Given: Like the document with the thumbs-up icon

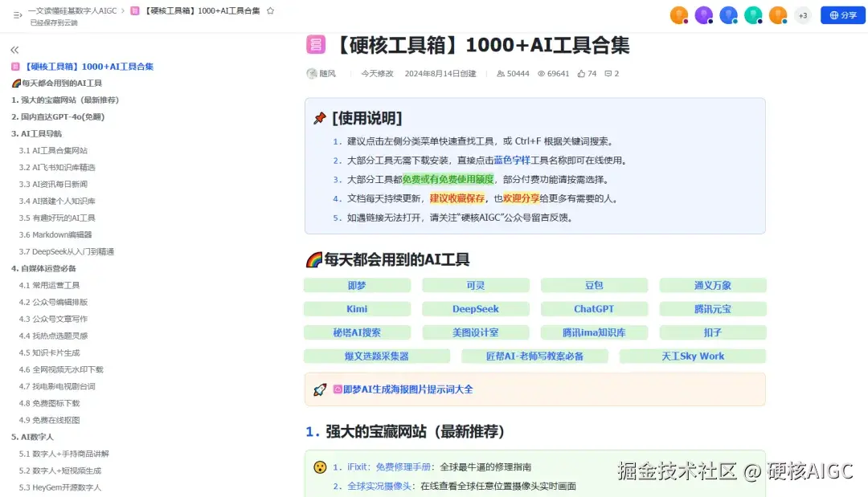Looking at the screenshot, I should [x=580, y=71].
